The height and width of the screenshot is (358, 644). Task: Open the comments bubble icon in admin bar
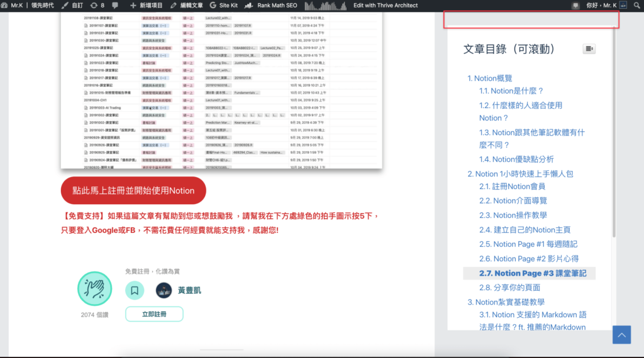(x=115, y=5)
